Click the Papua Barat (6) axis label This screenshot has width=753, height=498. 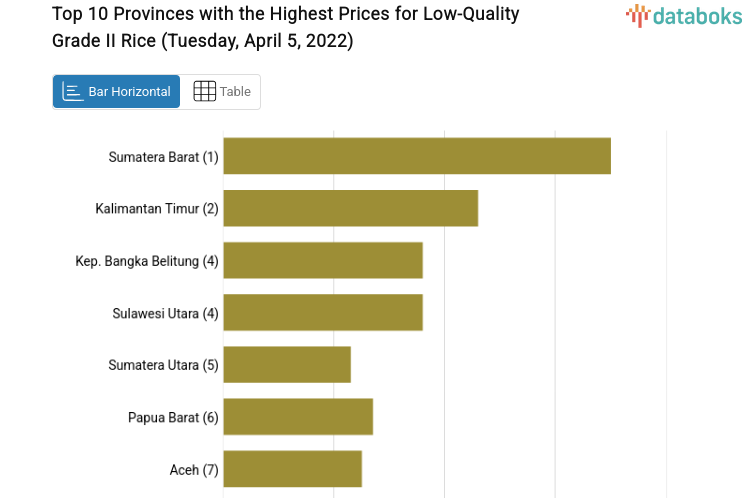pyautogui.click(x=173, y=417)
